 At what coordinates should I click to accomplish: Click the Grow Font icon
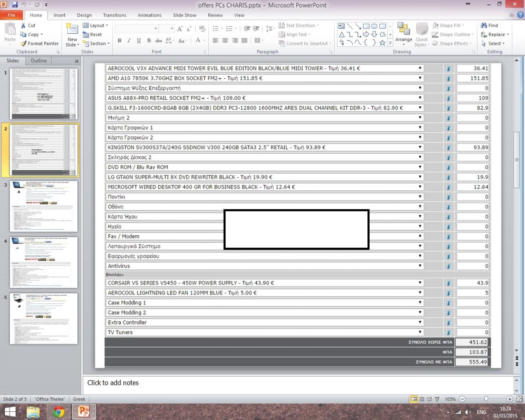click(180, 29)
